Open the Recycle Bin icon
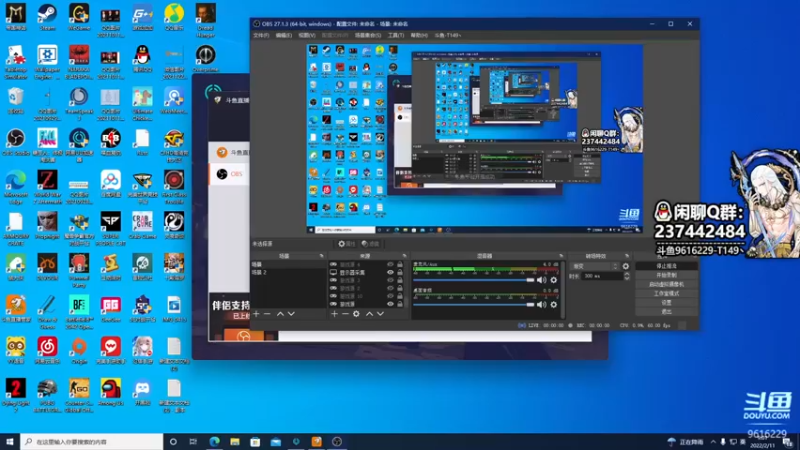 [x=15, y=101]
